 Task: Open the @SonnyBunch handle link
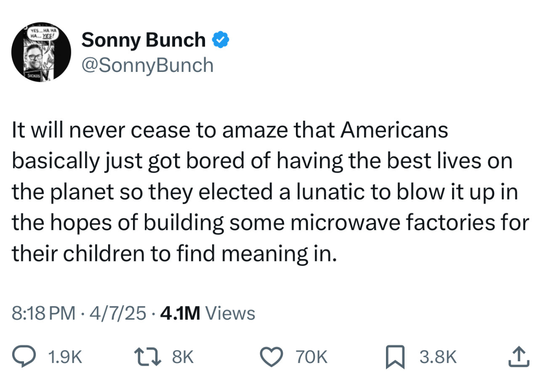pyautogui.click(x=147, y=65)
